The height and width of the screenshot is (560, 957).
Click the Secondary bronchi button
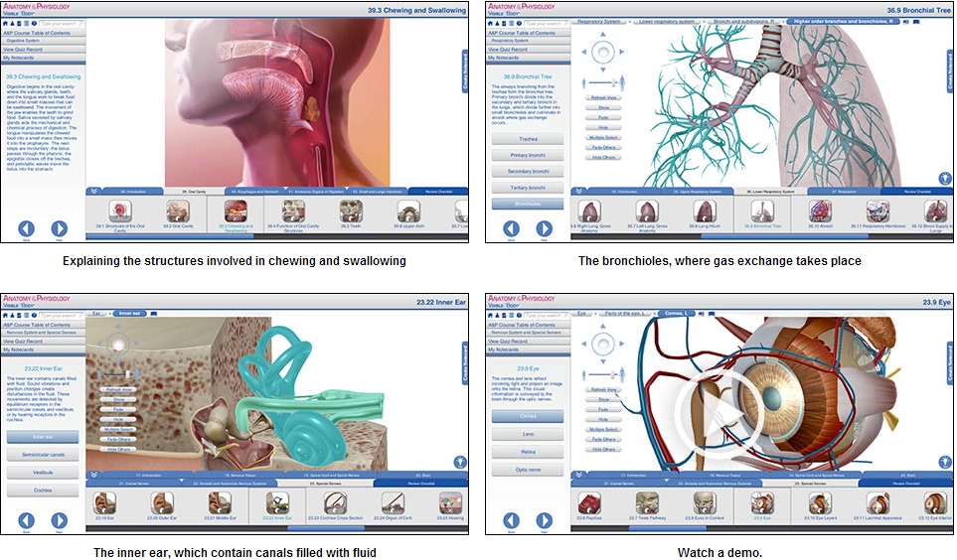coord(528,172)
